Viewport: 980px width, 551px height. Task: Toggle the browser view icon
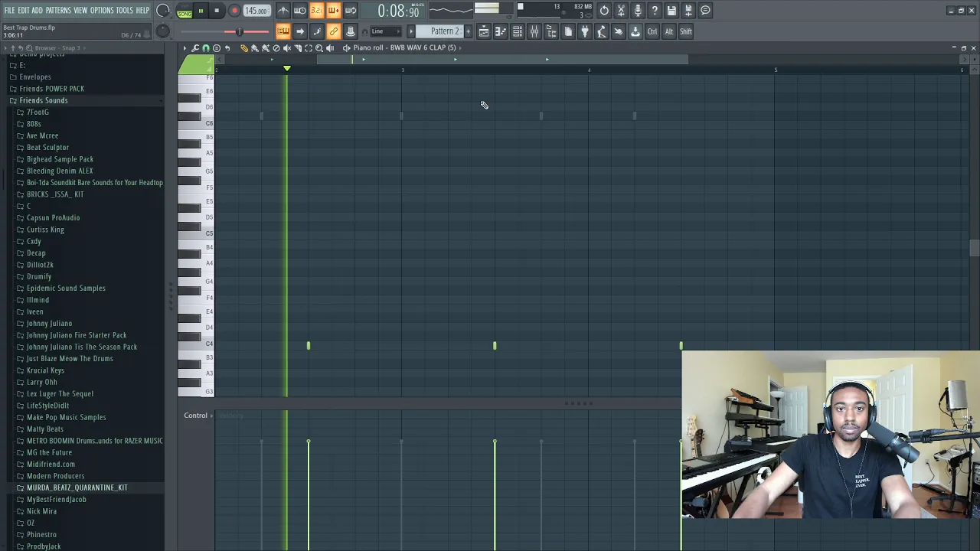pos(551,31)
